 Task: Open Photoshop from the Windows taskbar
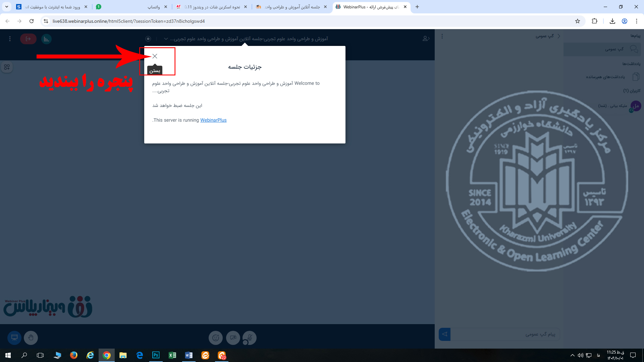point(156,355)
